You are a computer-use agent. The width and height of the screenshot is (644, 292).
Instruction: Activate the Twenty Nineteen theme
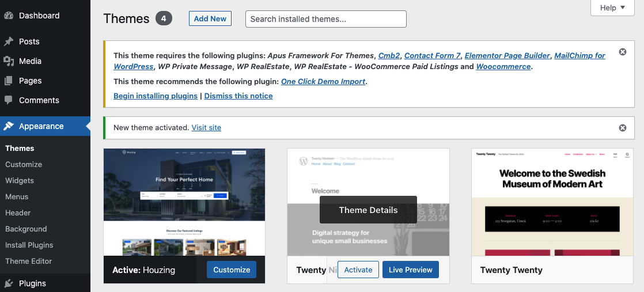pyautogui.click(x=358, y=270)
